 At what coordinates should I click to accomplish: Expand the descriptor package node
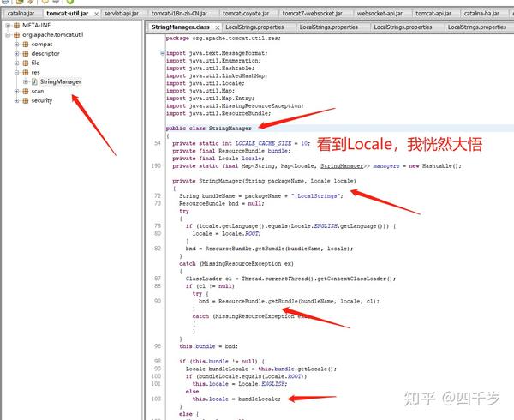click(x=16, y=53)
